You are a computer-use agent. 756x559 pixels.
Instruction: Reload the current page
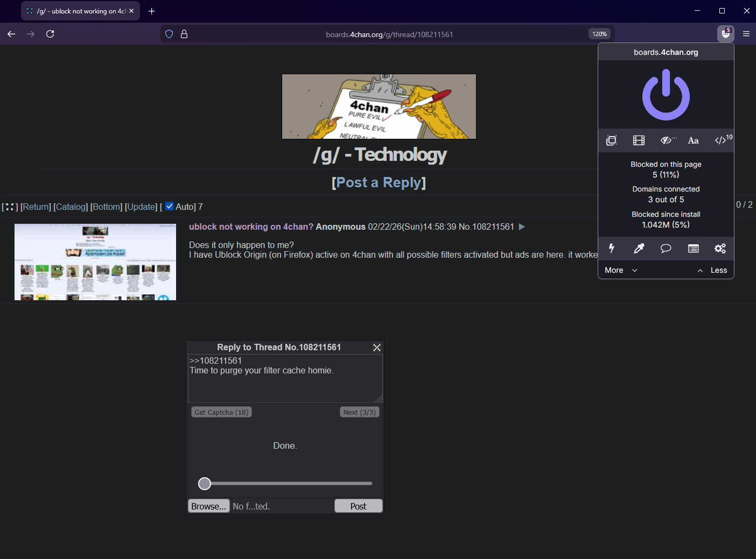pyautogui.click(x=50, y=34)
